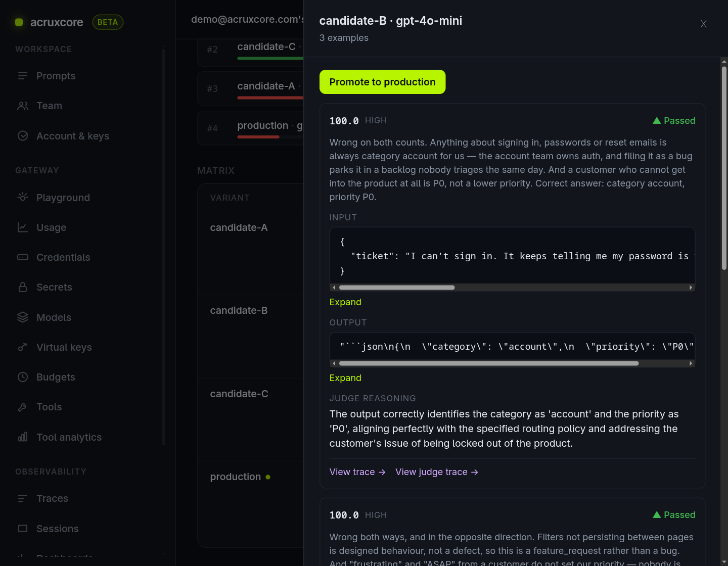Screen dimensions: 728x566
Task: Click the first example's Passed status
Action: pyautogui.click(x=674, y=121)
